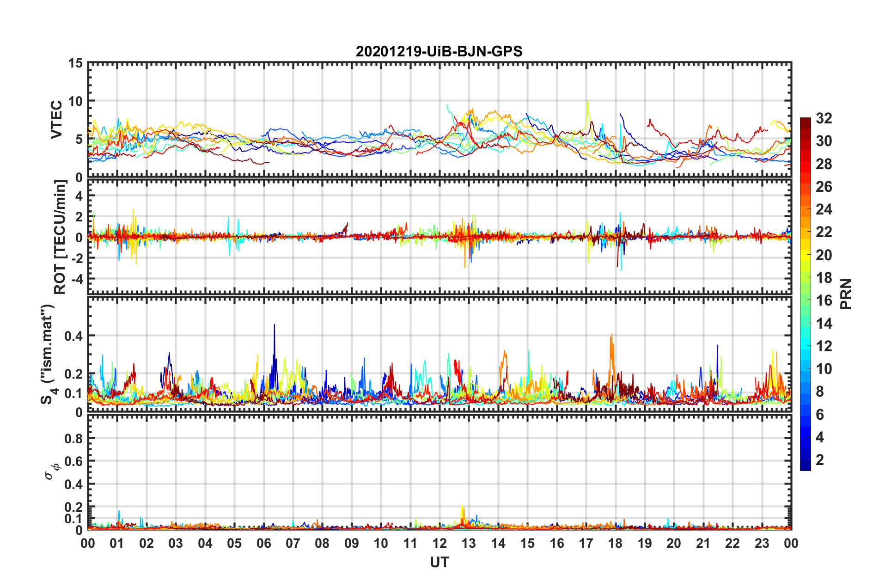Select colorbar tick label "18"
The height and width of the screenshot is (588, 879).
824,278
